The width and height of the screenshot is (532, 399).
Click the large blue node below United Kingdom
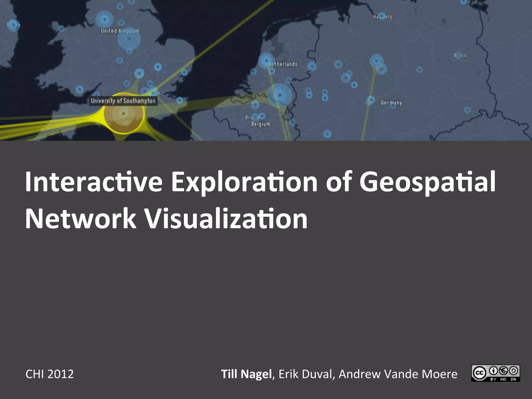pos(129,39)
